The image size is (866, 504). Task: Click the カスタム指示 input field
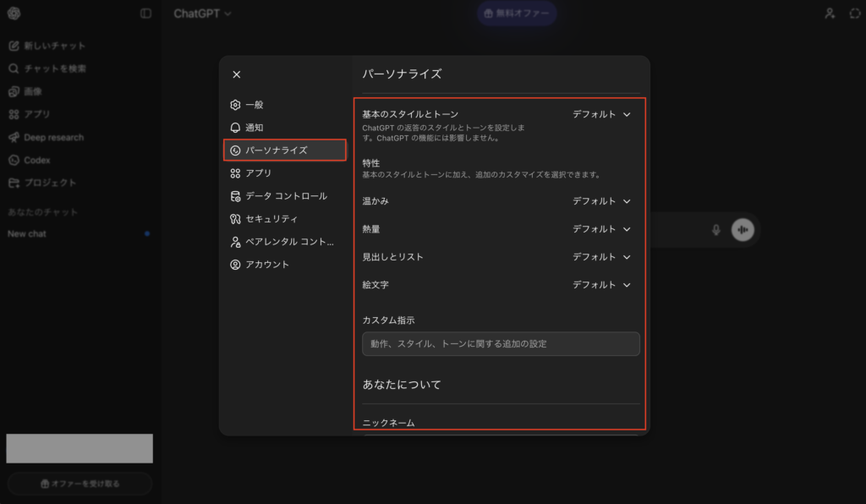501,343
